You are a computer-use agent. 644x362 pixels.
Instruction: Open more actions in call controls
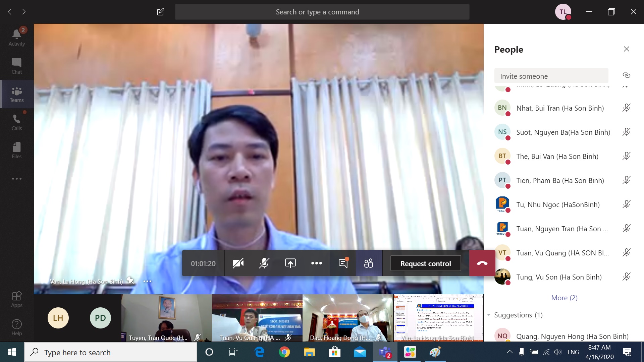pos(317,263)
